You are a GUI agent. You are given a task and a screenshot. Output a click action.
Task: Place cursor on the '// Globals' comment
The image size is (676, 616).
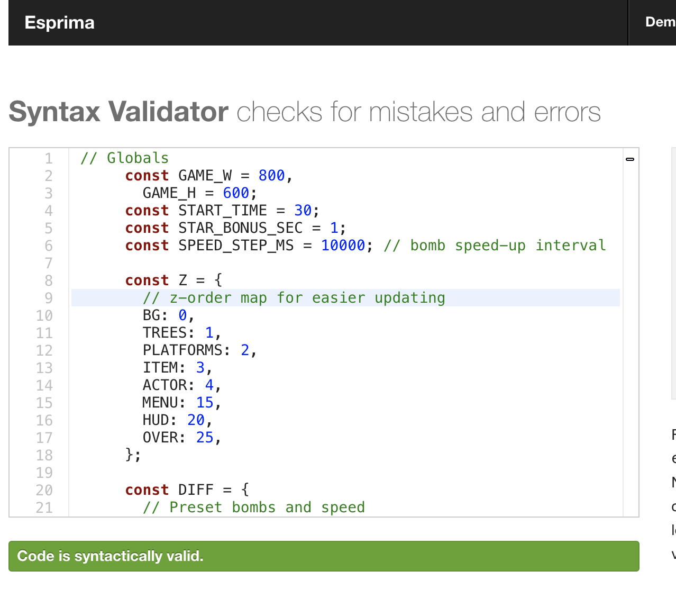(x=124, y=158)
